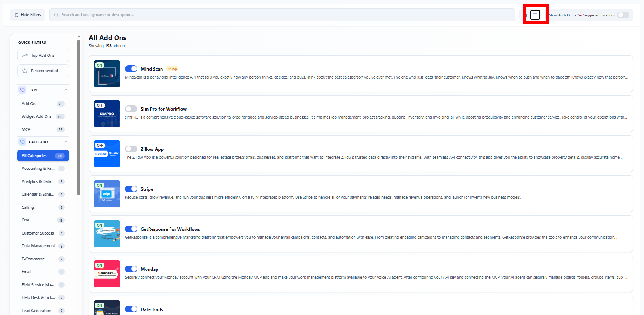644x315 pixels.
Task: Select the Calling category
Action: coord(43,207)
